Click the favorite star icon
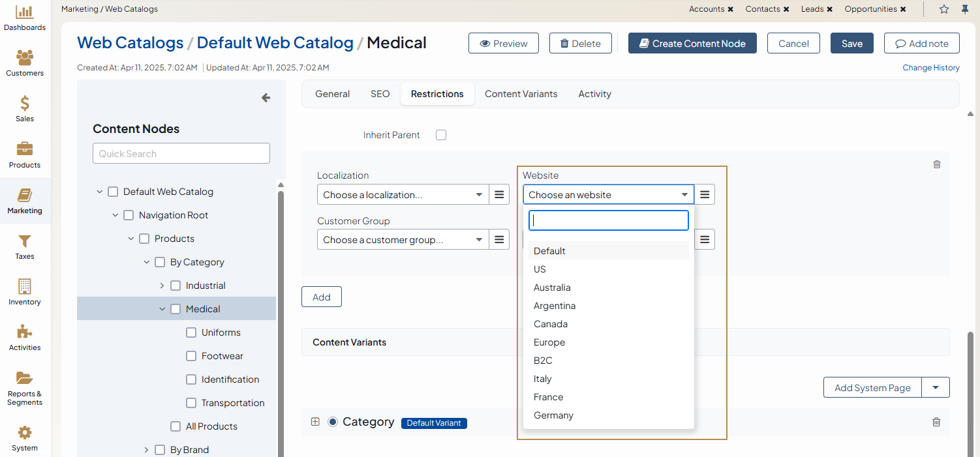 click(944, 9)
